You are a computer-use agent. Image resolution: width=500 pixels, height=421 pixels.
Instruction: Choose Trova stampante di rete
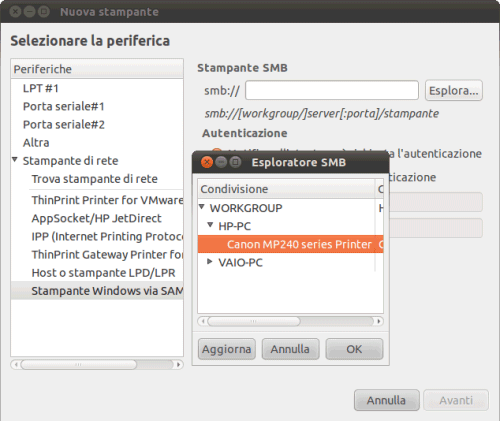(x=94, y=179)
